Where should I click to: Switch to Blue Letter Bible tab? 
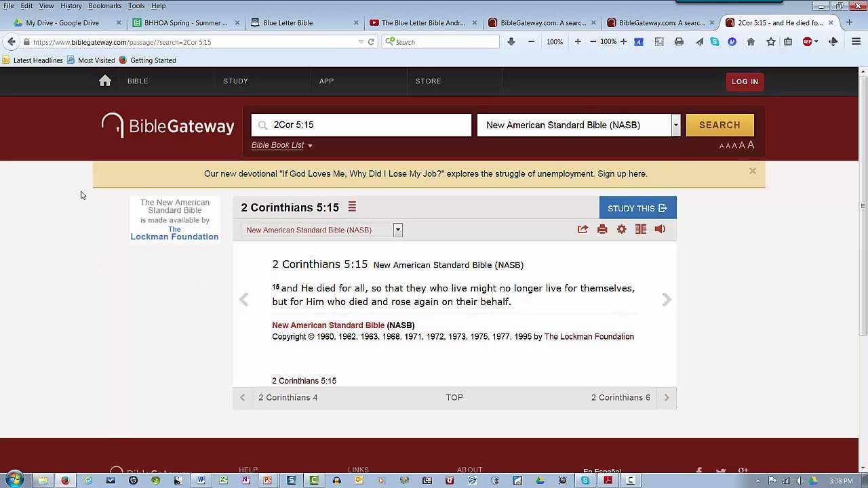(x=304, y=22)
